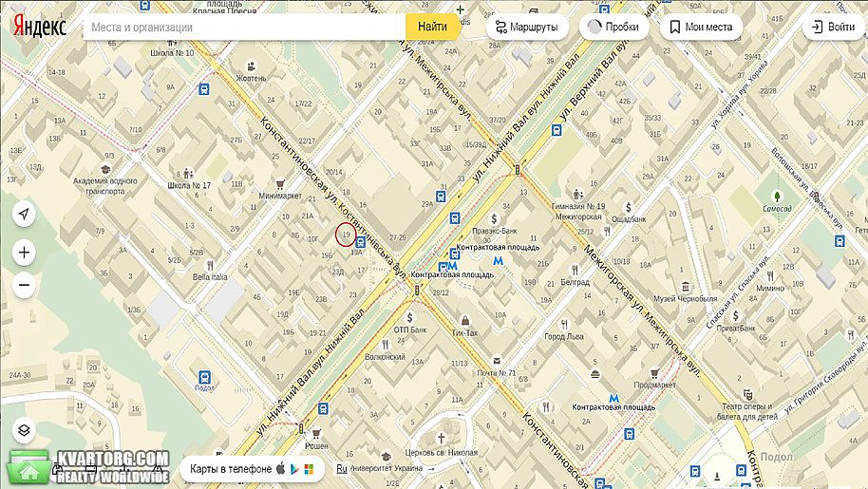868x489 pixels.
Task: Select the ОТП Банк marker
Action: pos(409,317)
